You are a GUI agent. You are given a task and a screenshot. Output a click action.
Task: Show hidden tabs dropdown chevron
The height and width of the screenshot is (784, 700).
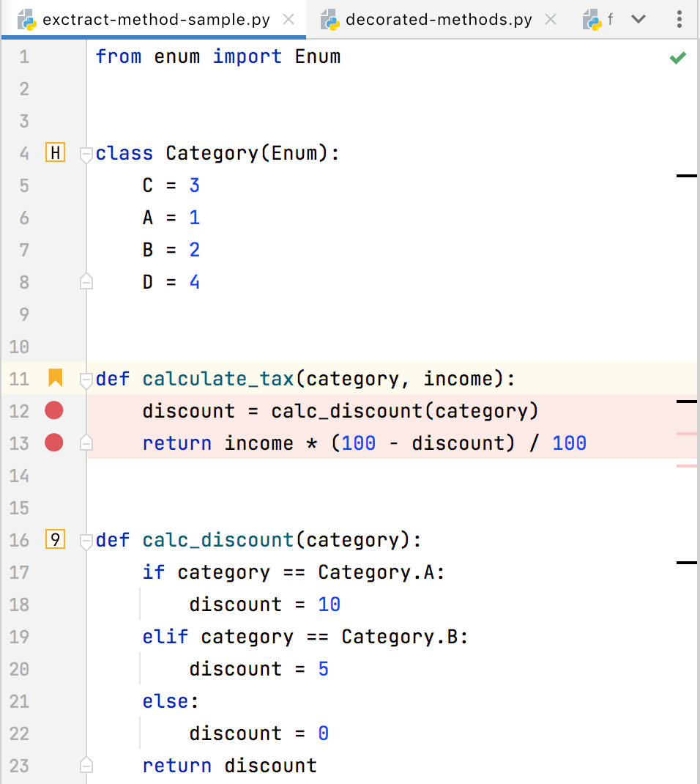[638, 20]
